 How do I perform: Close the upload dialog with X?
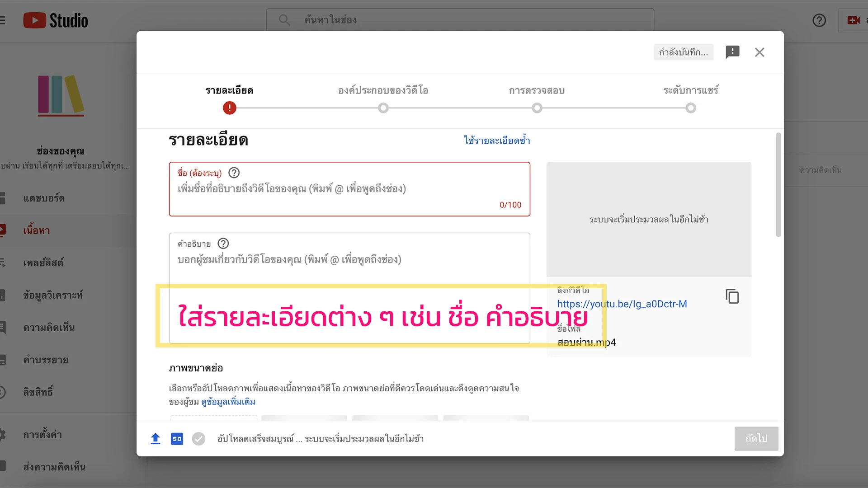pyautogui.click(x=759, y=52)
